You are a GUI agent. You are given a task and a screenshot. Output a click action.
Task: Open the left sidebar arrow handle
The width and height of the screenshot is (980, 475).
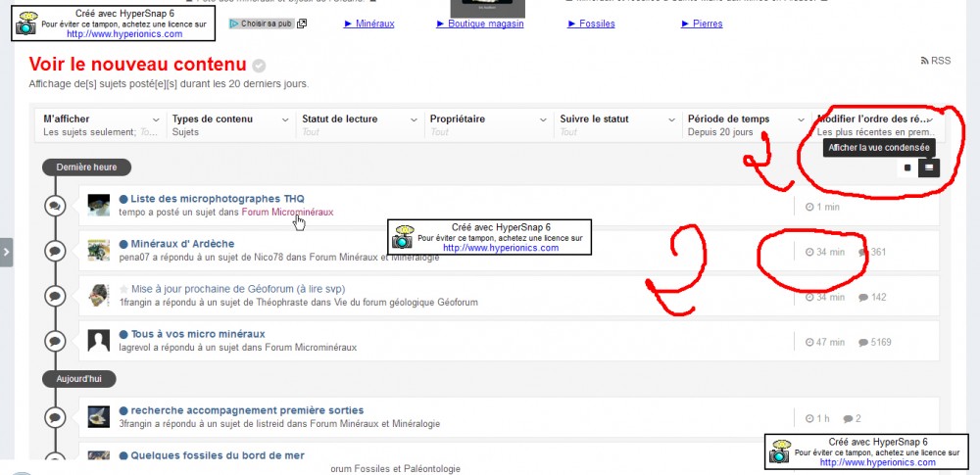[x=7, y=252]
